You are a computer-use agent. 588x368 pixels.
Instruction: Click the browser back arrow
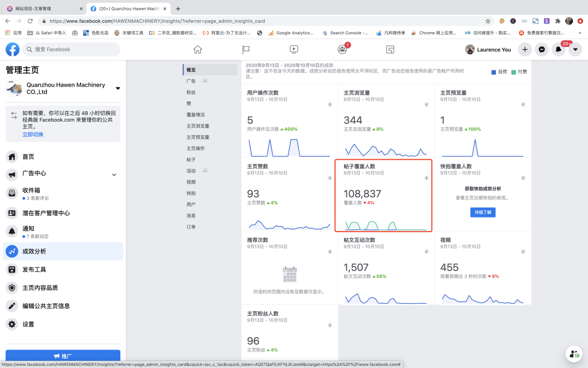(8, 21)
